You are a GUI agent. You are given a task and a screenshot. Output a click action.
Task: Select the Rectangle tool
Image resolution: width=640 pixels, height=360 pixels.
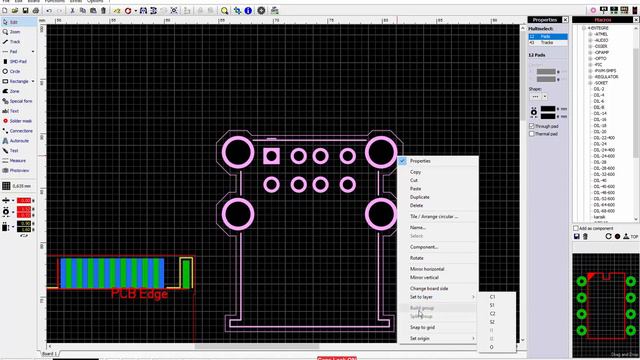point(16,81)
